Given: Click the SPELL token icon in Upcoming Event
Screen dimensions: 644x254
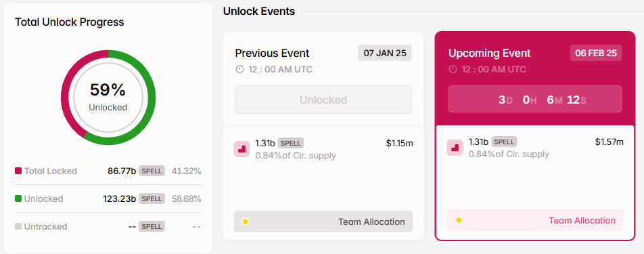Looking at the screenshot, I should pos(455,148).
